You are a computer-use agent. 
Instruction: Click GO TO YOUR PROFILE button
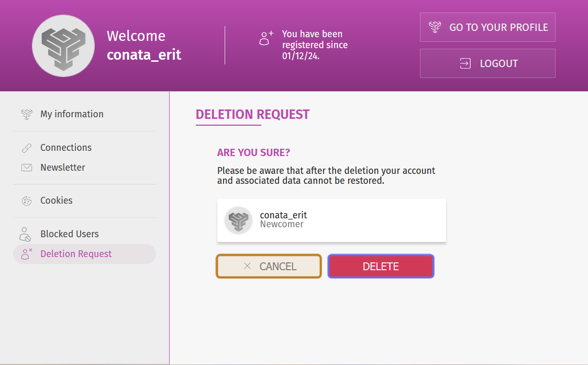click(x=487, y=27)
